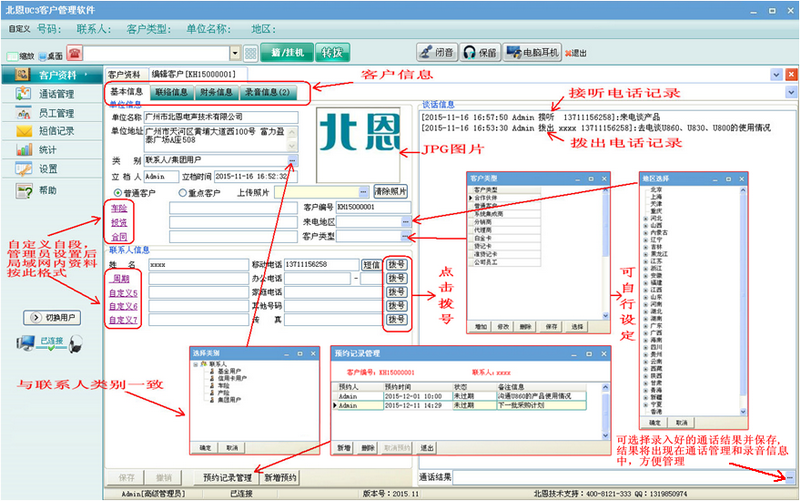The image size is (800, 501).
Task: Click the 自定义7 field link
Action: pyautogui.click(x=123, y=320)
